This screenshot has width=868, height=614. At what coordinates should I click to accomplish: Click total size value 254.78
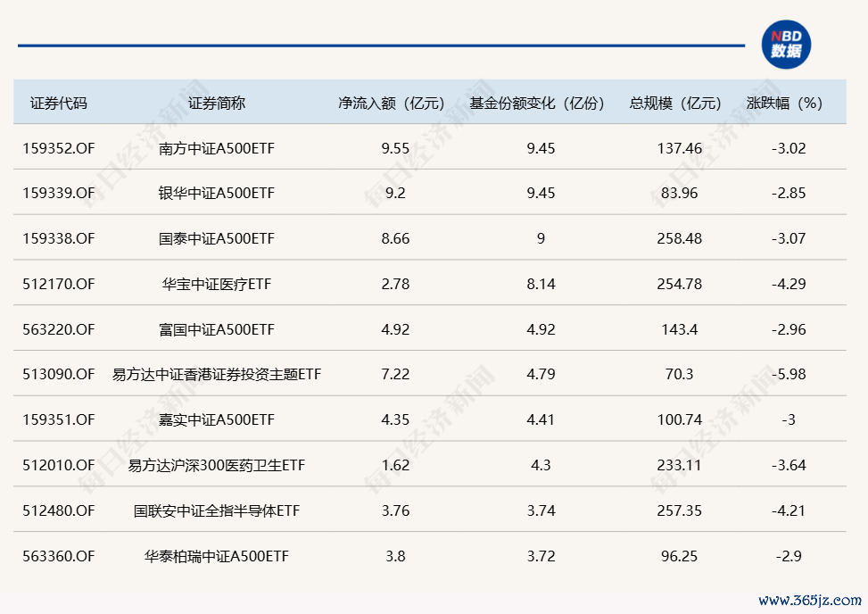click(679, 284)
